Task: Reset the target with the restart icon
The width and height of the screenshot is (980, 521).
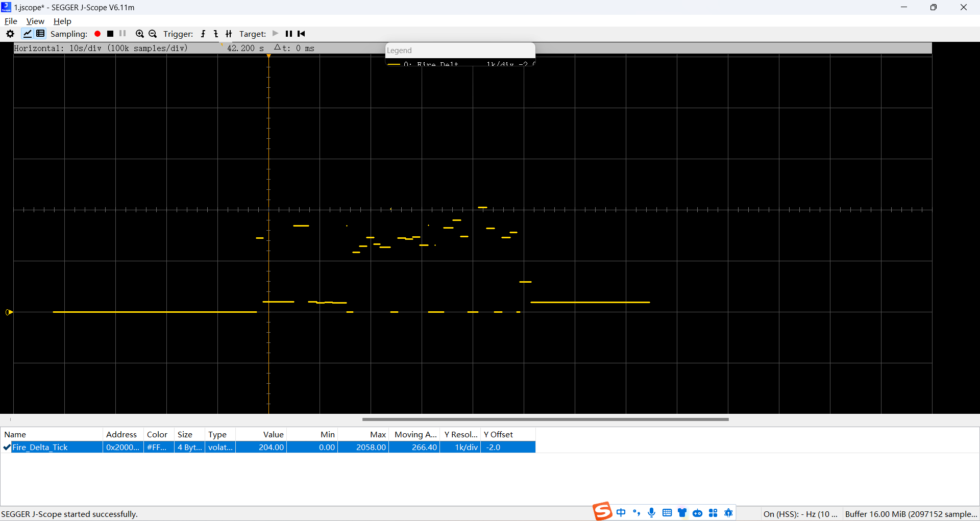Action: (x=302, y=34)
